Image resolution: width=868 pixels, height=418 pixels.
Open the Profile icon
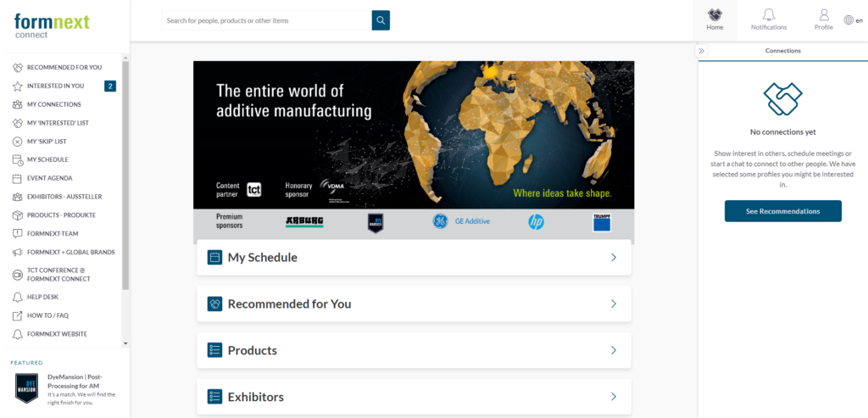click(823, 15)
